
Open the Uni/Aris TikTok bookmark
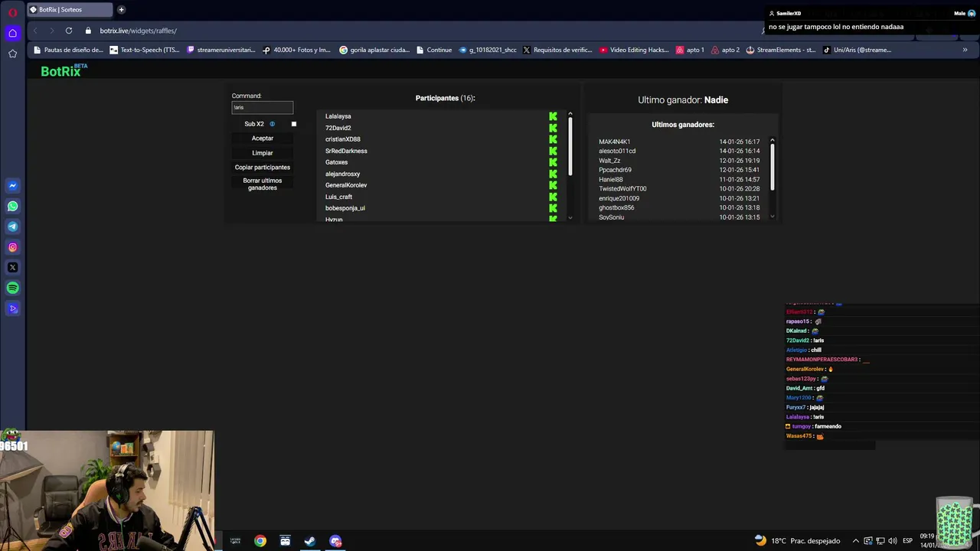(x=857, y=50)
